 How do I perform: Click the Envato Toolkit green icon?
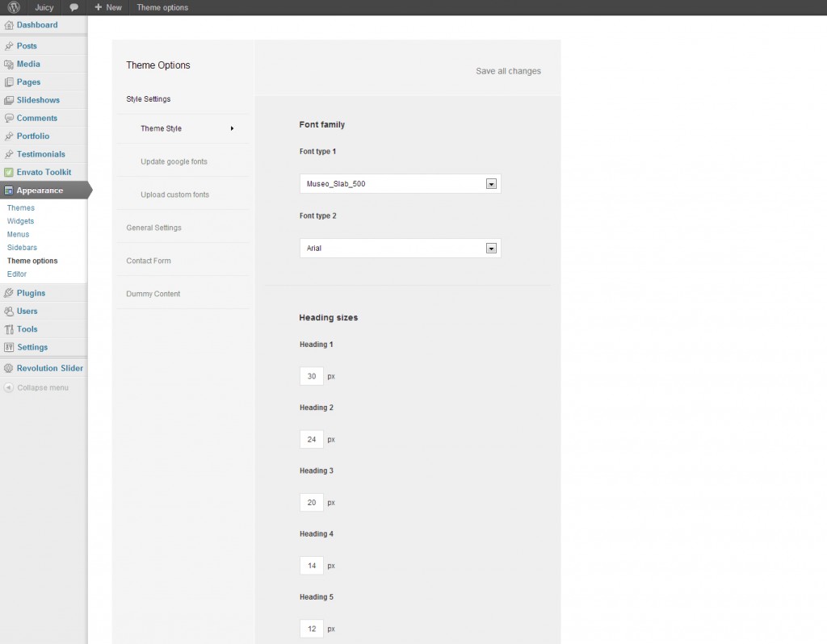click(x=8, y=172)
